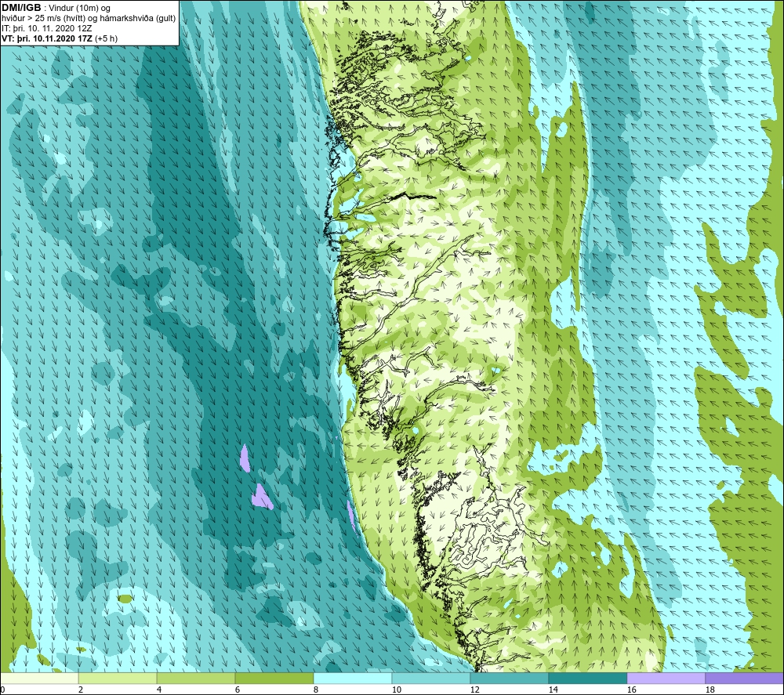Click the legend label '2'
The height and width of the screenshot is (695, 784).
81,690
